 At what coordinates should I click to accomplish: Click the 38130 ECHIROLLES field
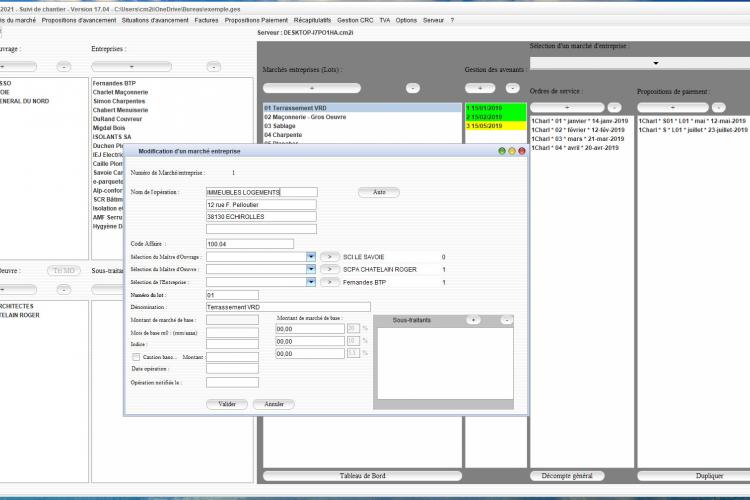(261, 217)
